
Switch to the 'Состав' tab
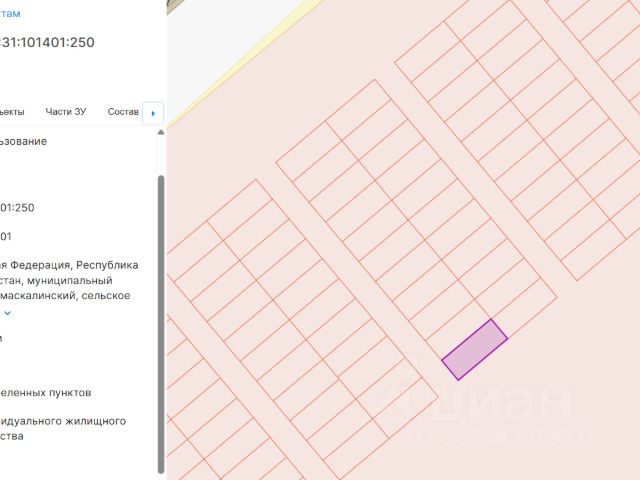pyautogui.click(x=123, y=111)
